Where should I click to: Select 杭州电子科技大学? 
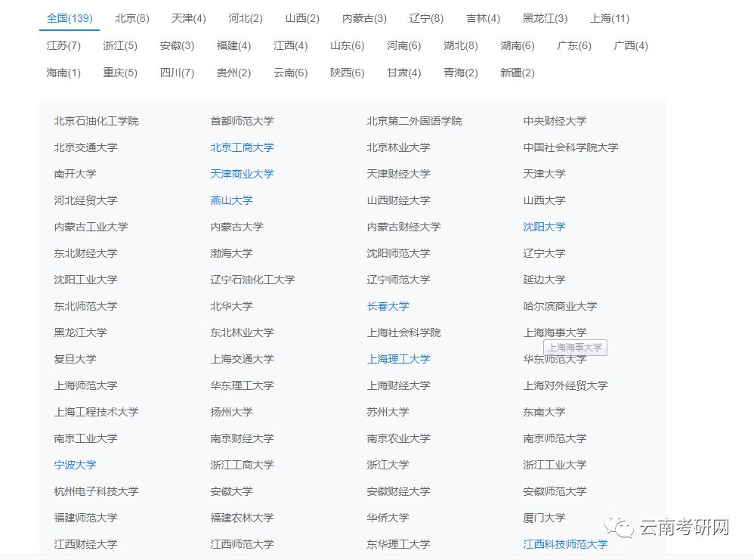point(96,491)
